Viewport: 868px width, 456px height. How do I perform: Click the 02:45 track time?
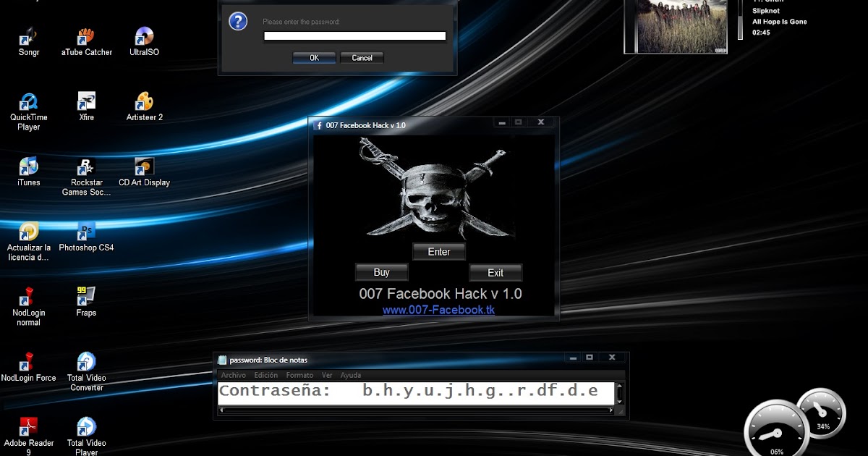(x=761, y=33)
